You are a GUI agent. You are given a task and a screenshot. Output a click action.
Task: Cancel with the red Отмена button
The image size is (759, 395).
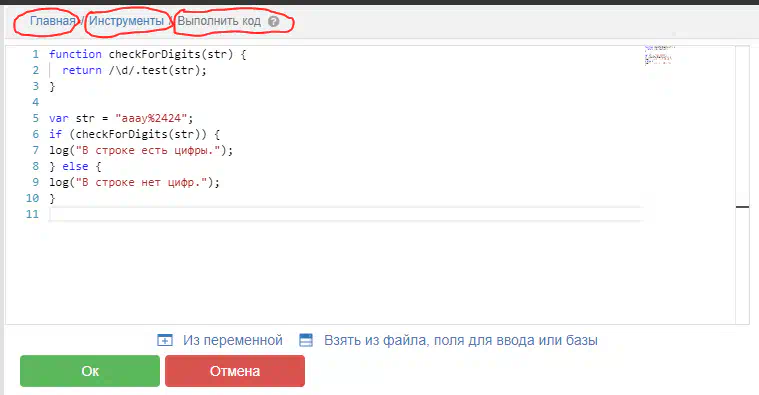point(235,371)
